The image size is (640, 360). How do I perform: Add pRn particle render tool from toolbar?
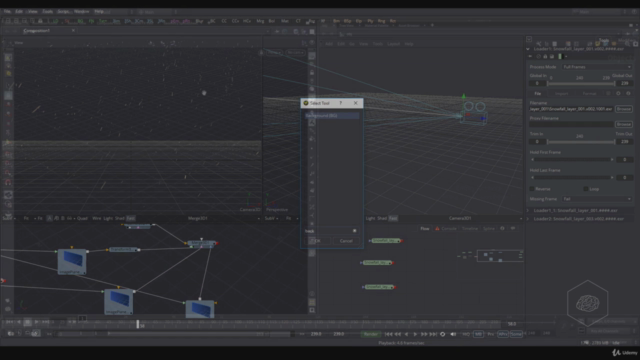pos(186,21)
